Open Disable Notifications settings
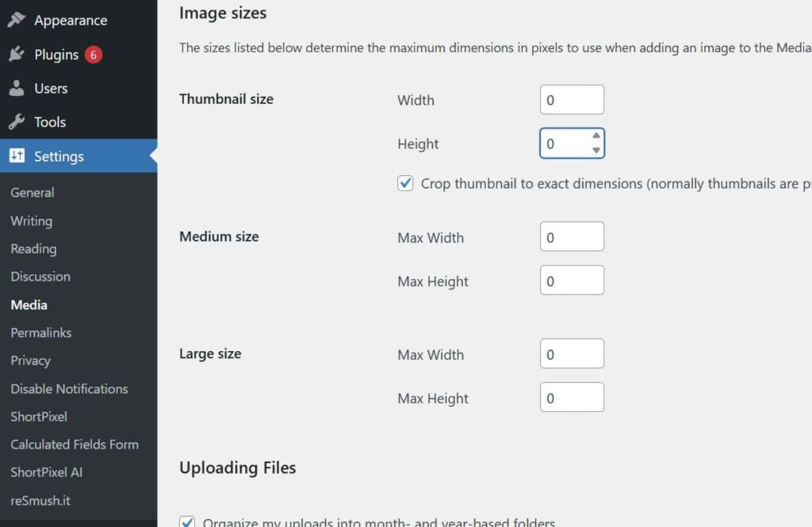Screen dimensions: 812x527 tap(69, 389)
